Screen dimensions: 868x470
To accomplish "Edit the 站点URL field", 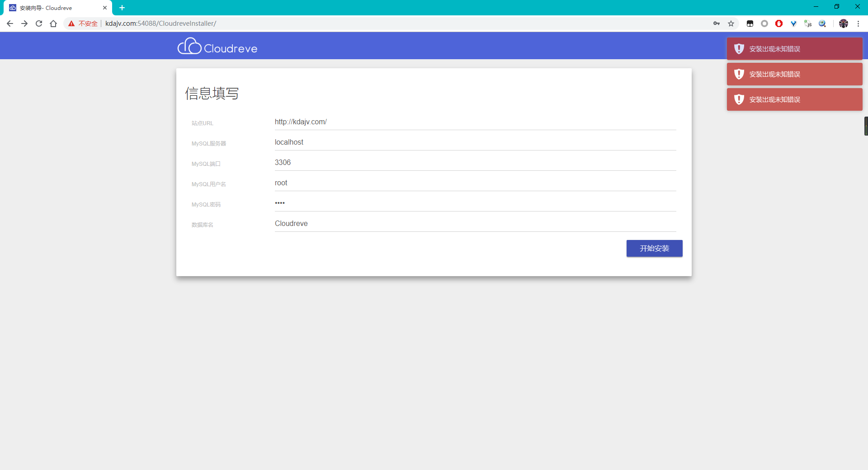I will (x=475, y=122).
